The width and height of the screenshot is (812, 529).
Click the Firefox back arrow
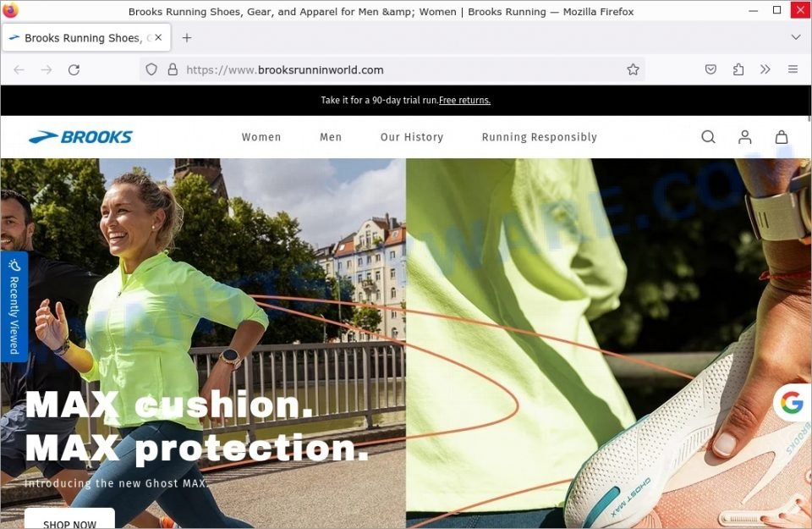point(19,70)
